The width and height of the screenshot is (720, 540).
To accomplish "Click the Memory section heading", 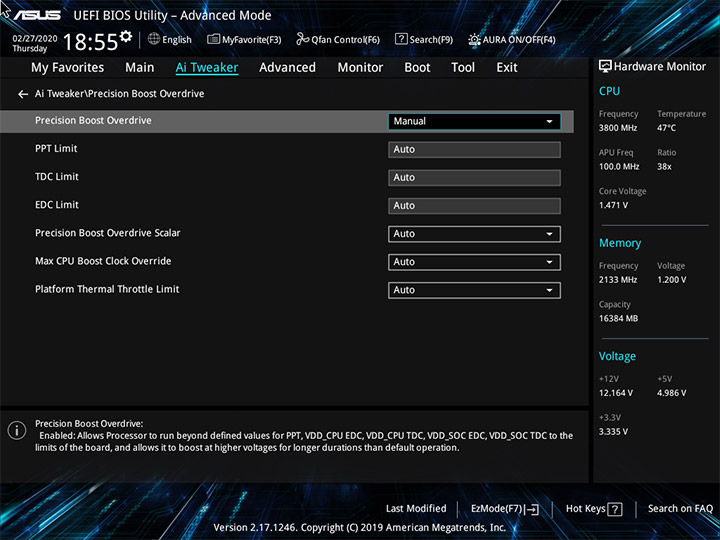I will (620, 243).
